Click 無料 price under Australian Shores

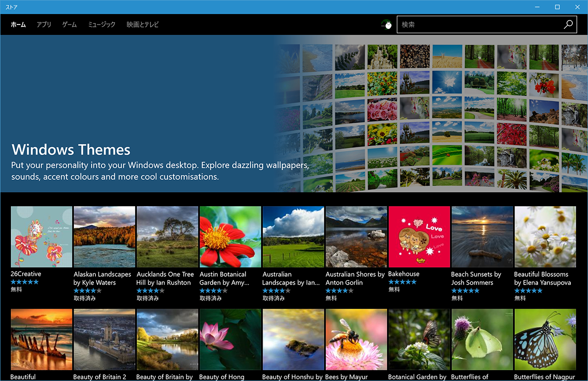331,298
